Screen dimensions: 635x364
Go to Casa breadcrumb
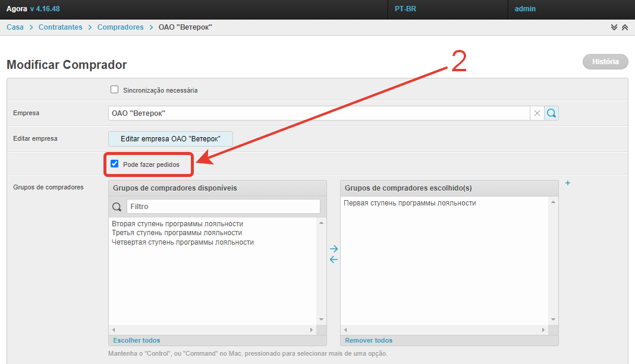pyautogui.click(x=15, y=27)
